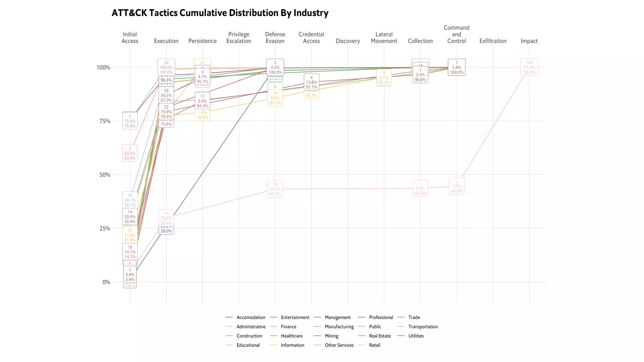The image size is (644, 362).
Task: Click the 39 13.5% Defense Evasion label
Action: [x=275, y=189]
